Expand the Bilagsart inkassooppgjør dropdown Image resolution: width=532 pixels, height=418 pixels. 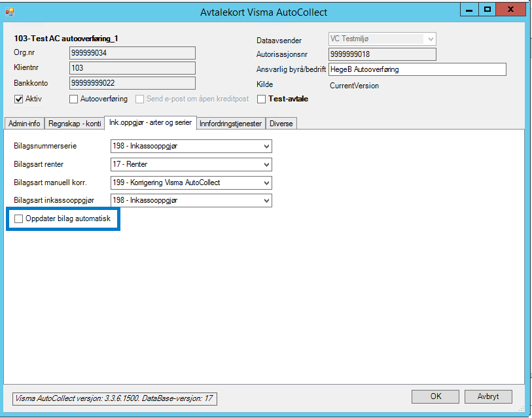[191, 201]
